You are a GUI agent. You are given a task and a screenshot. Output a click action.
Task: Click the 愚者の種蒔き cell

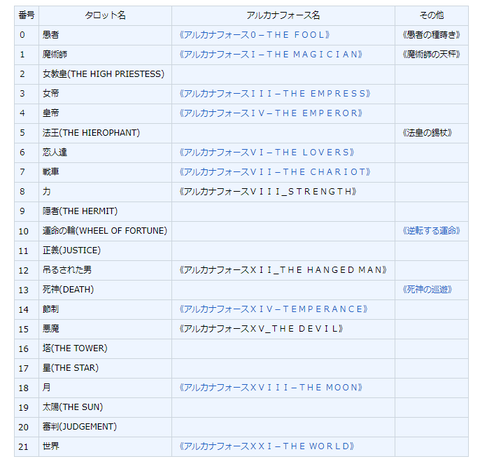432,35
